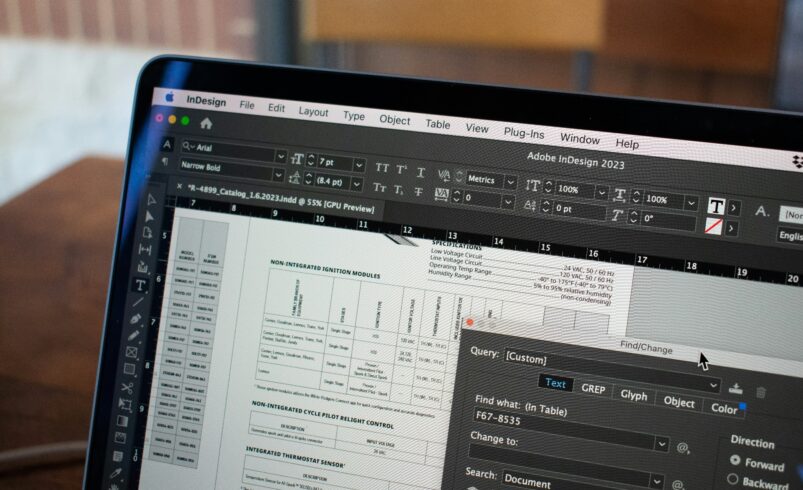The image size is (803, 490).
Task: Select the Type tool in toolbox
Action: click(141, 286)
